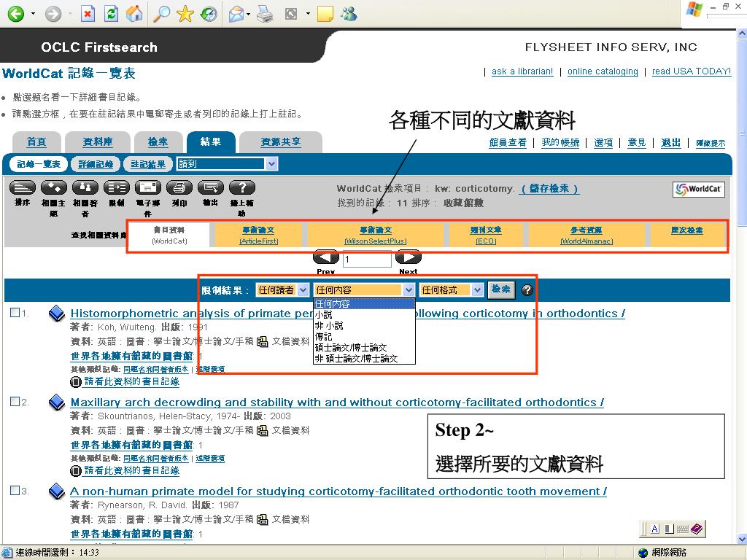Select 傳記 in the content list

tap(364, 337)
